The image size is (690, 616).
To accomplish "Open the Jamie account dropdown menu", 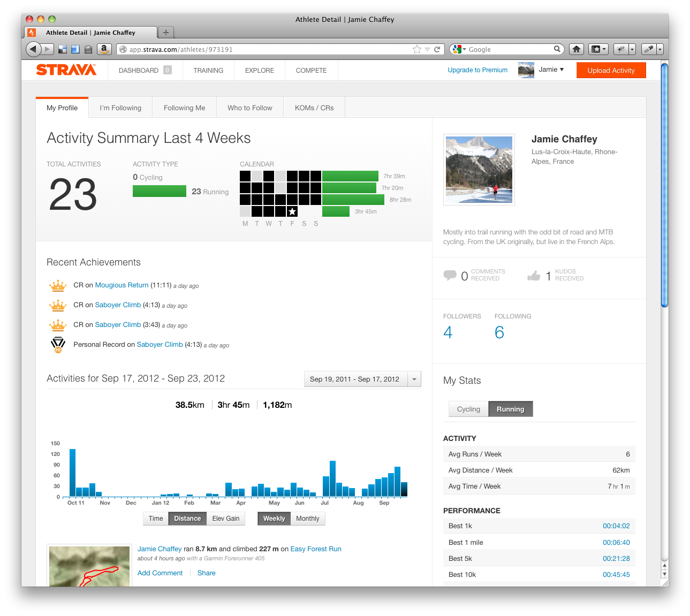I will (551, 70).
